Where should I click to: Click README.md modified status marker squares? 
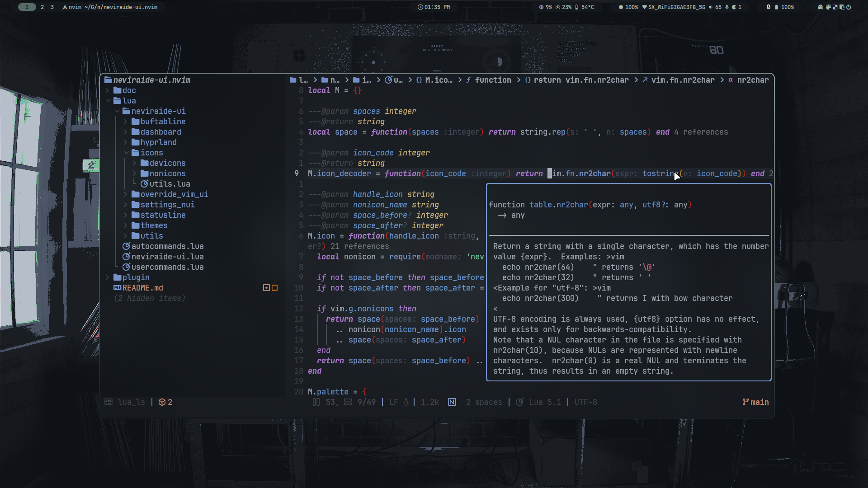click(270, 288)
